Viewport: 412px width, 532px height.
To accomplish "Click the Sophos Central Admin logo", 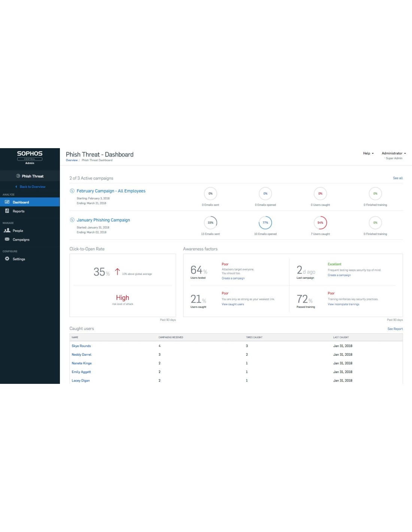I will coord(30,157).
